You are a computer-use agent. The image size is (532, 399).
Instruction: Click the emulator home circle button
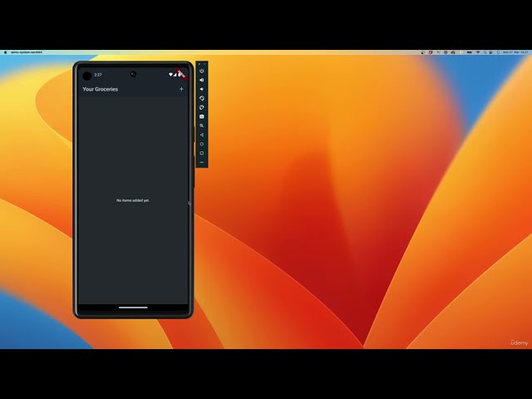point(202,144)
